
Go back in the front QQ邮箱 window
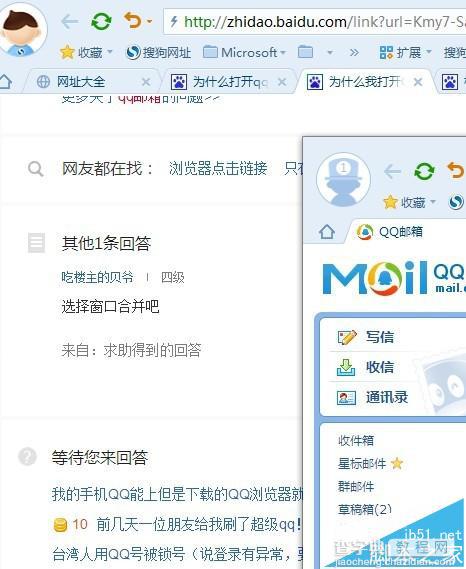tap(392, 171)
